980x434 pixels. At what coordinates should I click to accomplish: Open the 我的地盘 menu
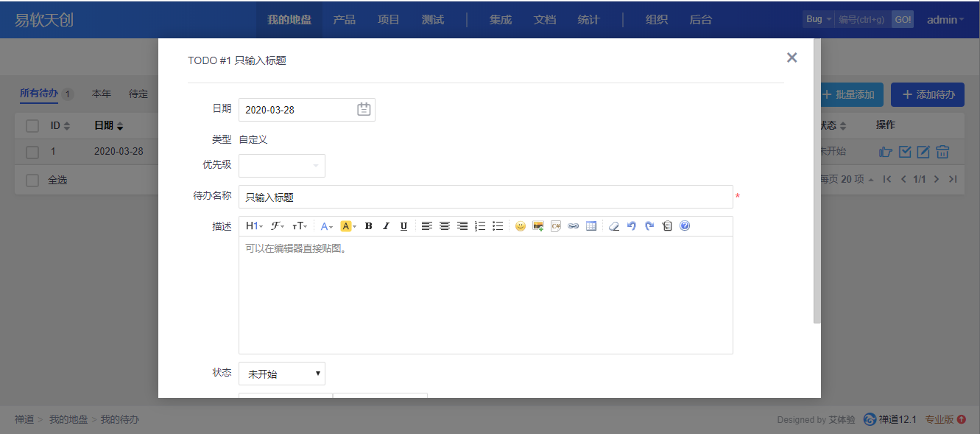289,20
